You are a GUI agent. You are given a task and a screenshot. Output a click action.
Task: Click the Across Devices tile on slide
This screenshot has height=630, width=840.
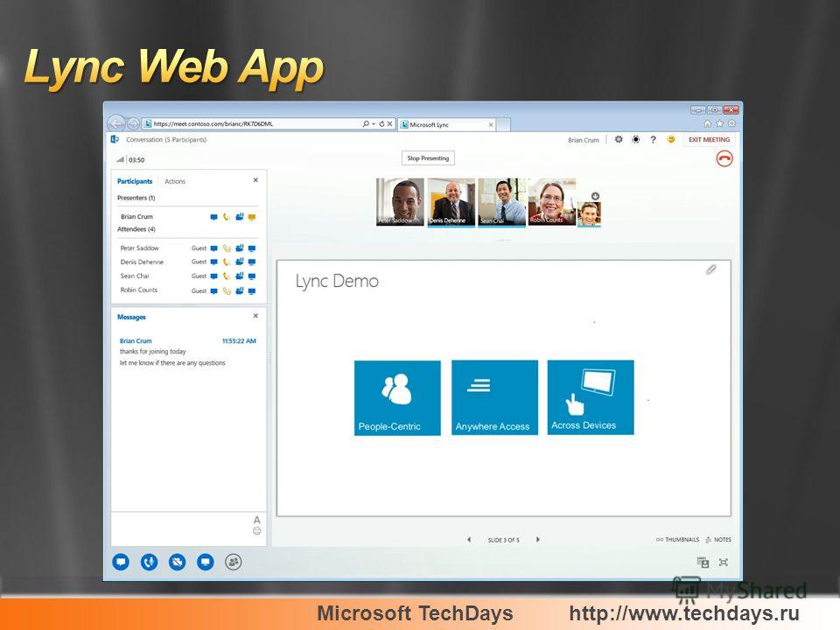pyautogui.click(x=591, y=397)
